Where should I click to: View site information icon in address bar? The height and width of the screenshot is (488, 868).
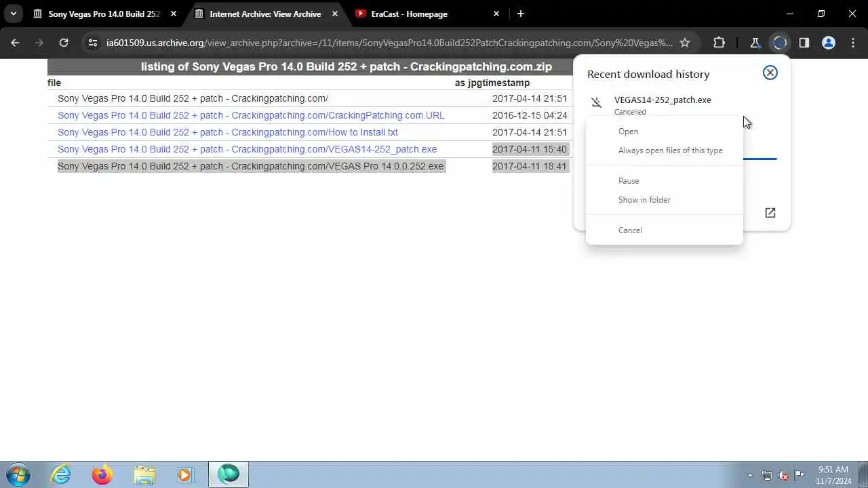(x=93, y=43)
